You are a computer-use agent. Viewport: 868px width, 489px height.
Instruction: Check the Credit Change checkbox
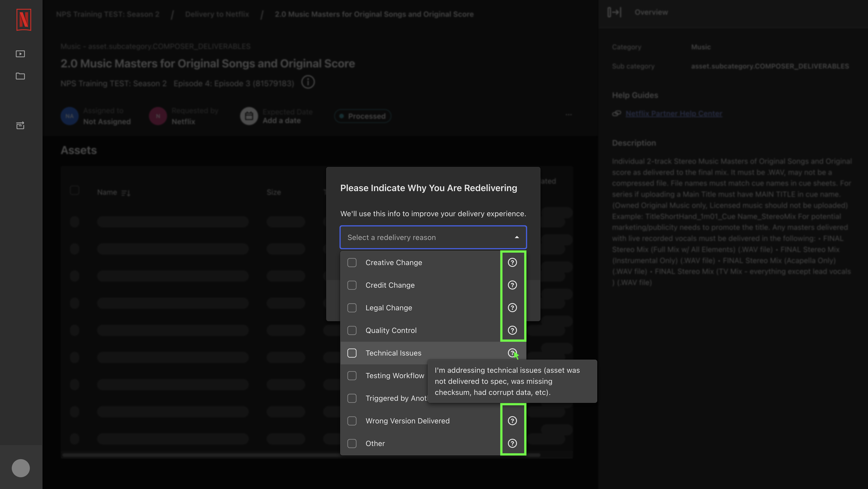(x=352, y=285)
